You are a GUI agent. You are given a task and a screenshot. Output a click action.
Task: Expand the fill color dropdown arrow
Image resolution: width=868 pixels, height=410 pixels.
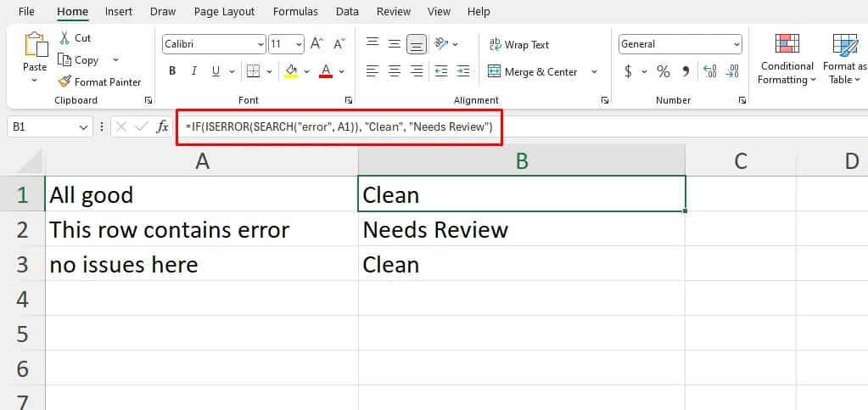click(306, 71)
